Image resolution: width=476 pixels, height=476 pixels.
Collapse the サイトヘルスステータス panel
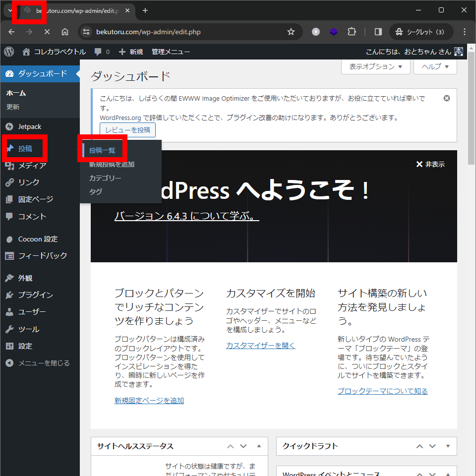[x=259, y=446]
